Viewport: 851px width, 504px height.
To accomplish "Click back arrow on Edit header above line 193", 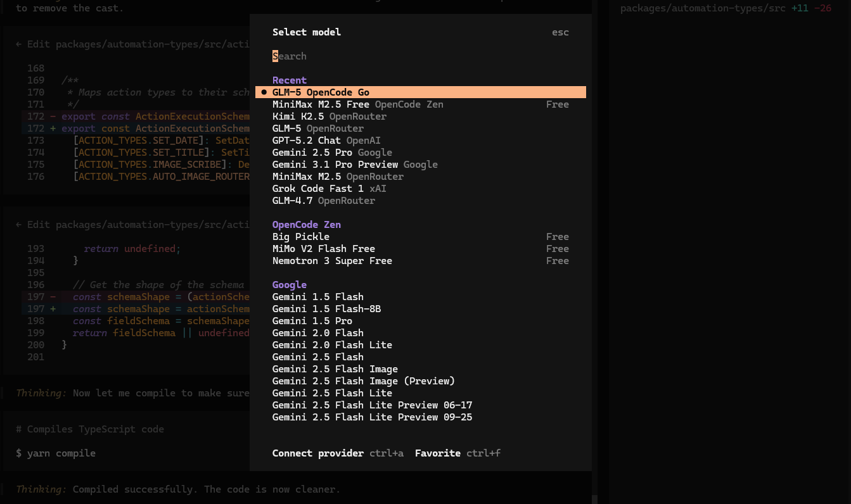I will tap(18, 225).
